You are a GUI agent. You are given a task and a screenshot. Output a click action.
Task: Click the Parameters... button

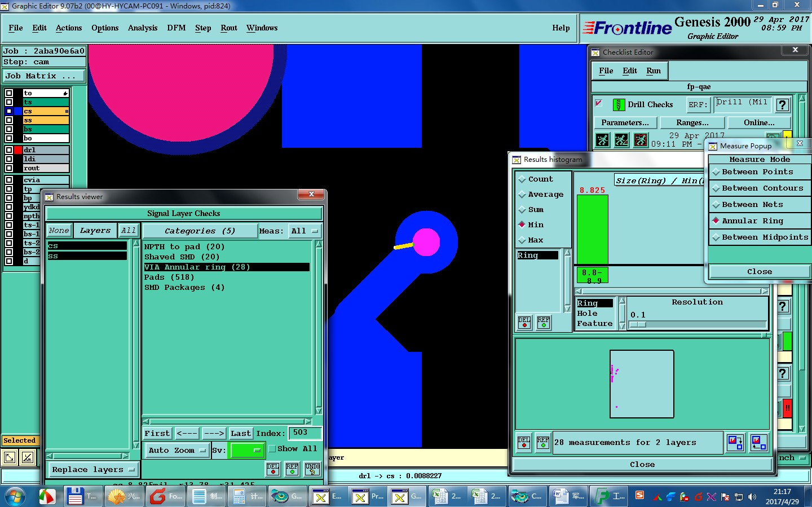[625, 122]
